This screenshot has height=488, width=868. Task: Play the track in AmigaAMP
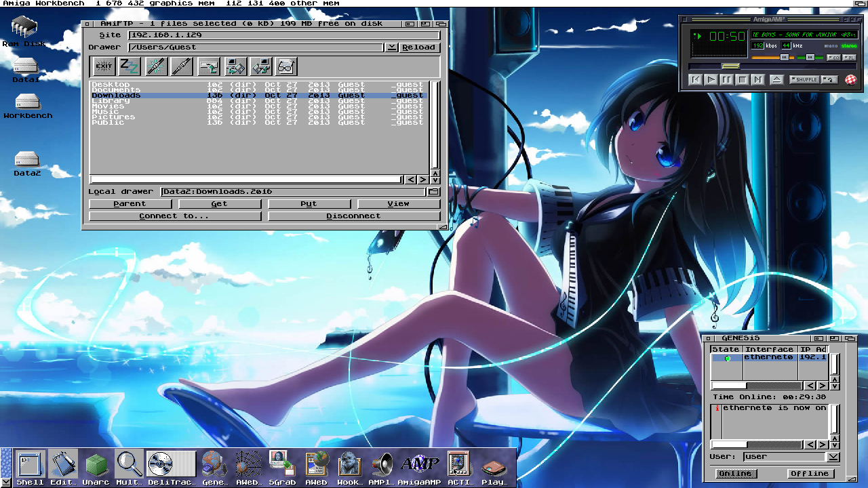pyautogui.click(x=711, y=79)
